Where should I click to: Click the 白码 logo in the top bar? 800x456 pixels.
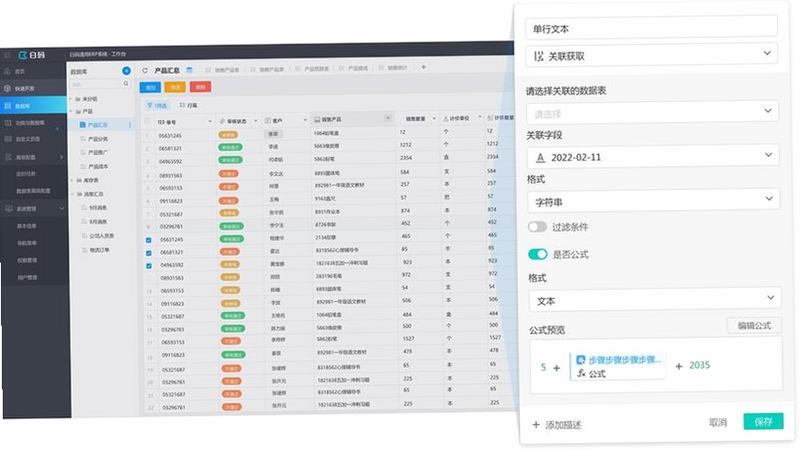pyautogui.click(x=32, y=55)
